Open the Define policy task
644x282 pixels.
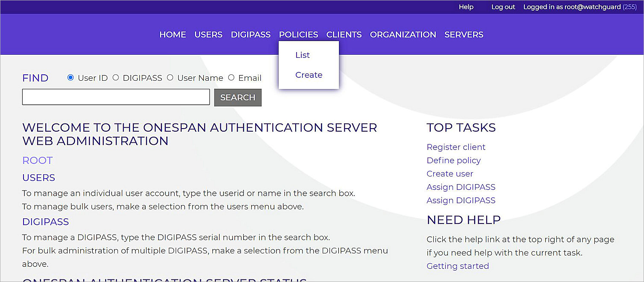pos(453,160)
